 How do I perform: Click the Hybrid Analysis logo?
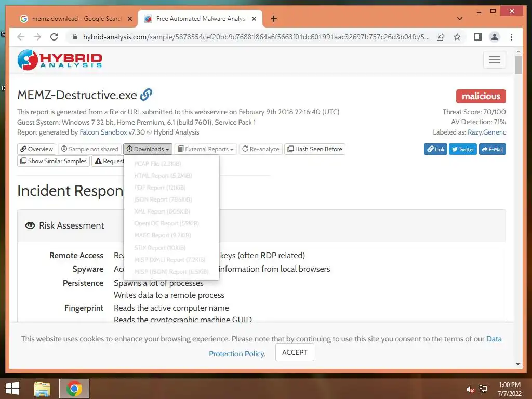pyautogui.click(x=60, y=60)
